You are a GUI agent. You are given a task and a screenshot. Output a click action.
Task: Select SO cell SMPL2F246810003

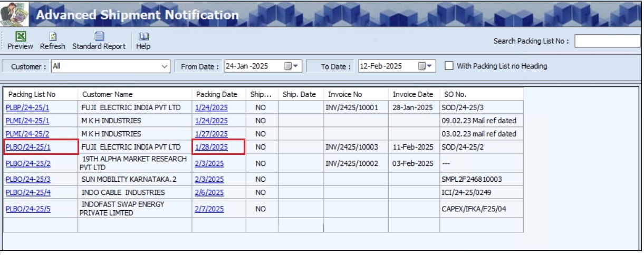pyautogui.click(x=482, y=179)
